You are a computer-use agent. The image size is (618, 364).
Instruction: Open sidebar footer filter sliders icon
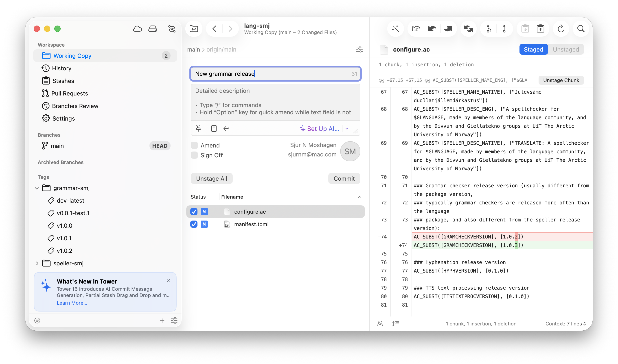[174, 321]
